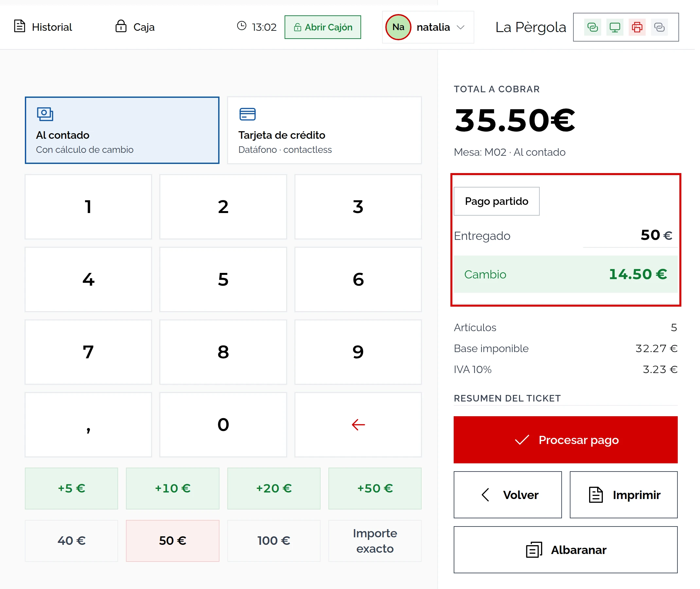
Task: Click the Imprimir button
Action: (624, 495)
